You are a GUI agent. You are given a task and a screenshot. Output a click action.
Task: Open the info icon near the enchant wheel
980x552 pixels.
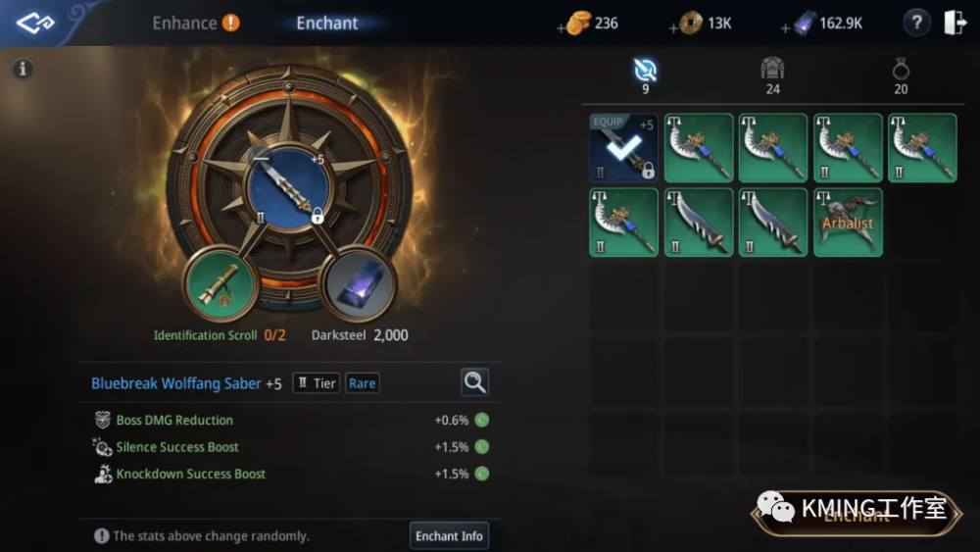24,68
